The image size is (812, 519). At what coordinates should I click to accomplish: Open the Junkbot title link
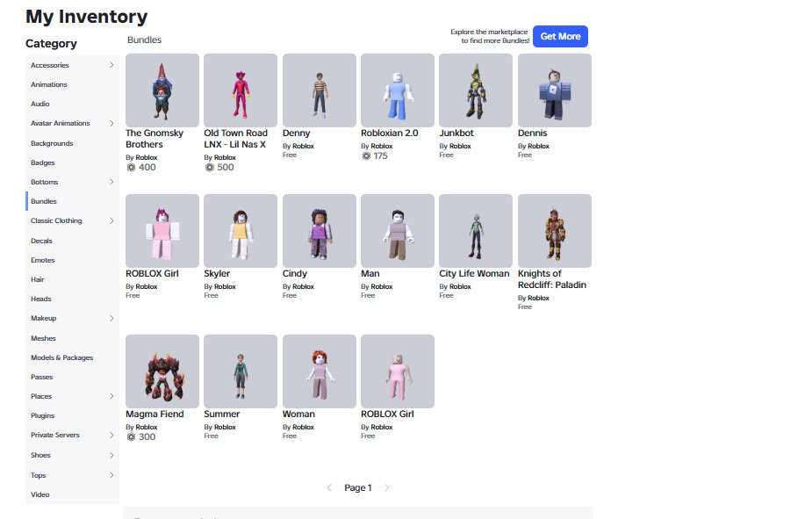(456, 133)
